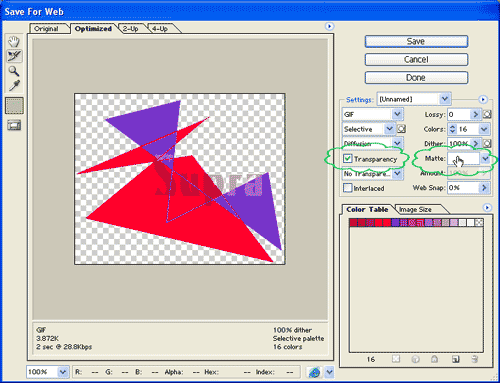Open the Image Size tab

[x=415, y=209]
